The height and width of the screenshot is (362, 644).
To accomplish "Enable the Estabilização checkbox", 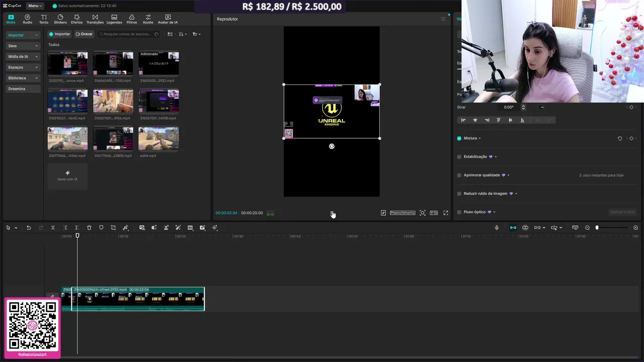I will (x=459, y=157).
